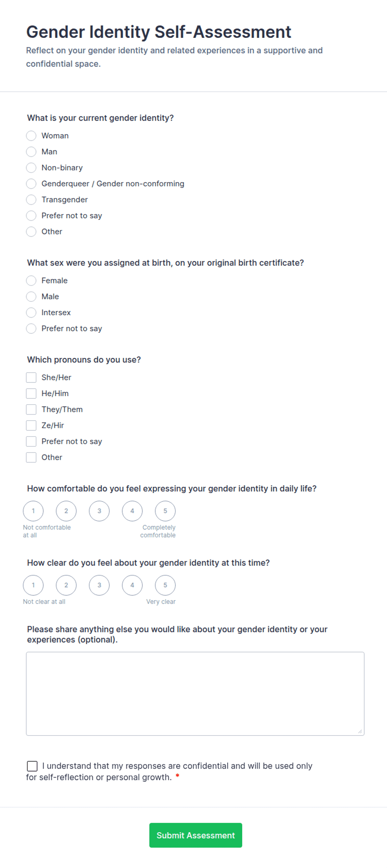Tick Other under pronouns
Screen dimensions: 387x868
click(31, 457)
